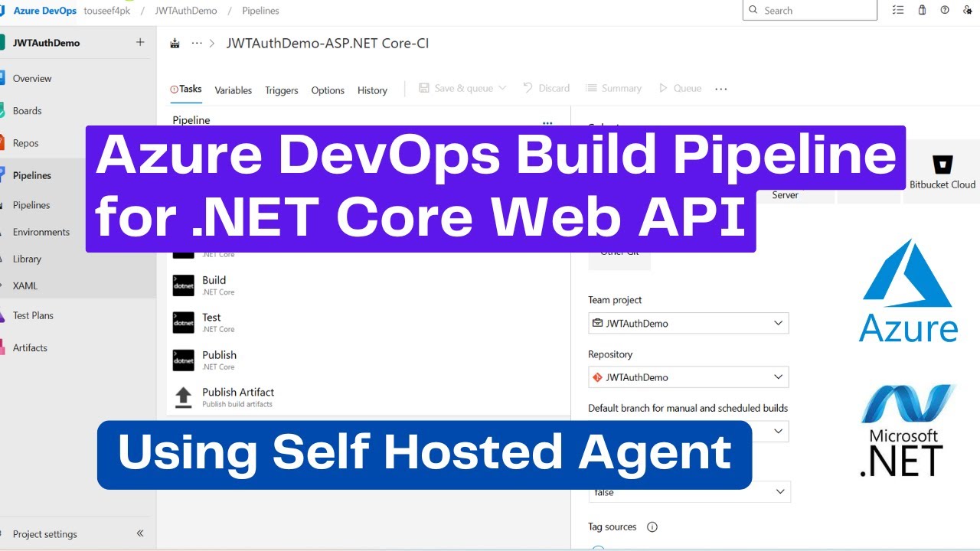The image size is (980, 551).
Task: Click the dotnet icon of the Test task
Action: [x=184, y=323]
